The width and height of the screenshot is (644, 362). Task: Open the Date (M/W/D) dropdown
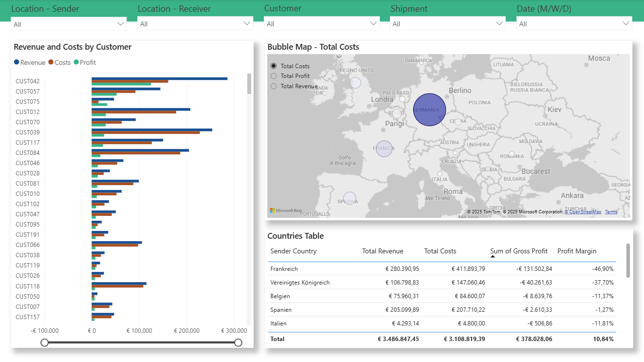574,24
